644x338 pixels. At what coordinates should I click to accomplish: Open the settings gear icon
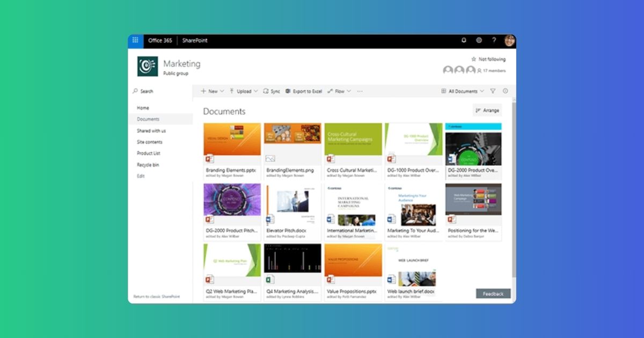click(479, 40)
